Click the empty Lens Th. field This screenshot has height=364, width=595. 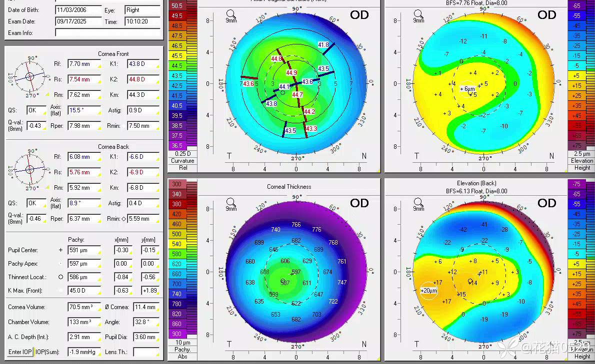[x=146, y=352]
